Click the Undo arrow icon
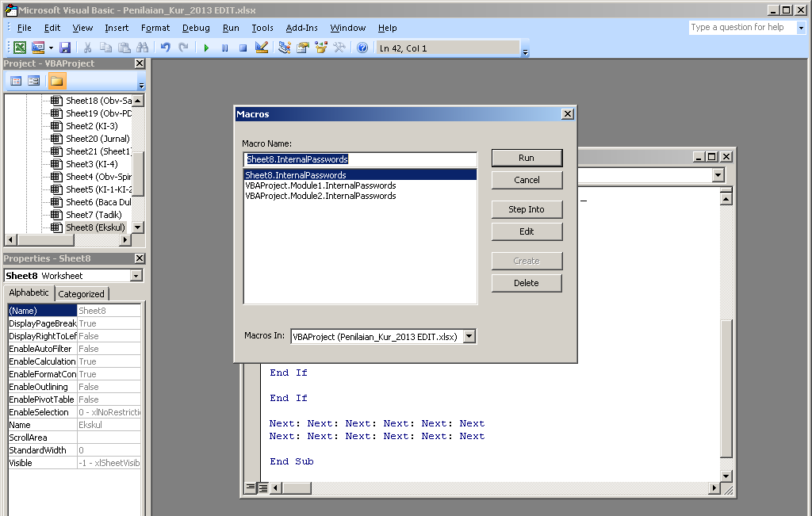Image resolution: width=812 pixels, height=516 pixels. click(x=165, y=48)
